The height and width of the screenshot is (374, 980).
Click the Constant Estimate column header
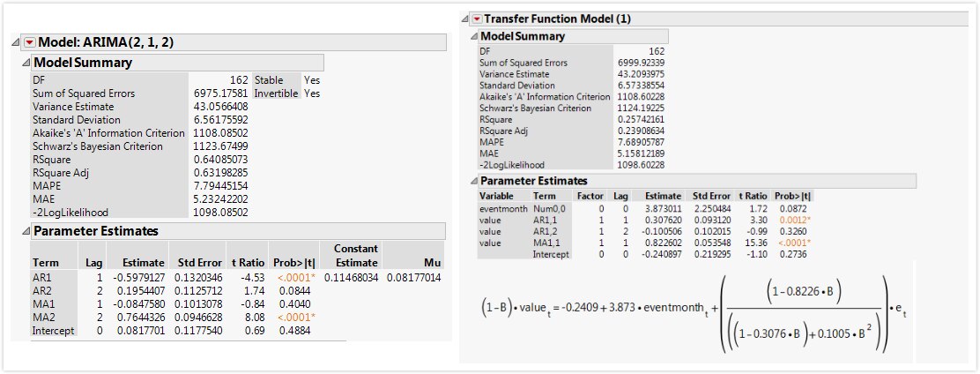pyautogui.click(x=352, y=256)
